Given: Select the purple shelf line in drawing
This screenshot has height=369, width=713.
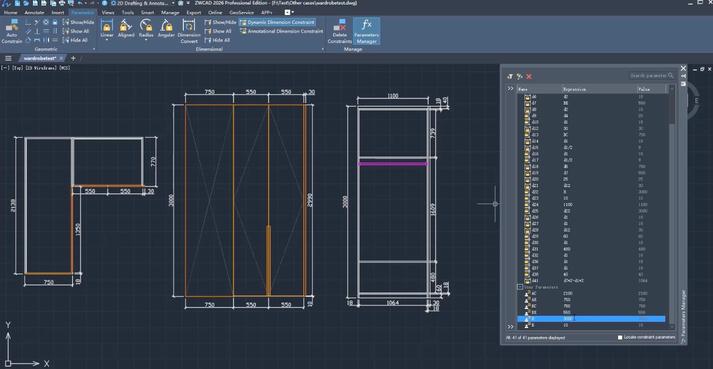Looking at the screenshot, I should (393, 163).
